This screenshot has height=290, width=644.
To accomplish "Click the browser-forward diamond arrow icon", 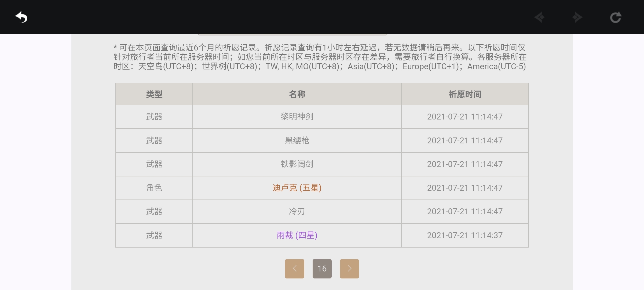I will click(x=577, y=17).
